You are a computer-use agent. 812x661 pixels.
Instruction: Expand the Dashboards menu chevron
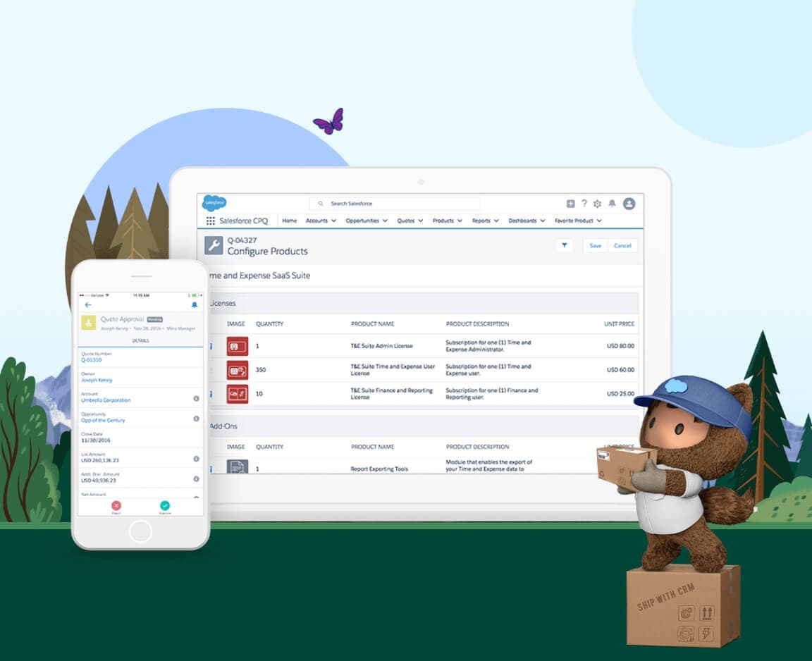coord(542,221)
